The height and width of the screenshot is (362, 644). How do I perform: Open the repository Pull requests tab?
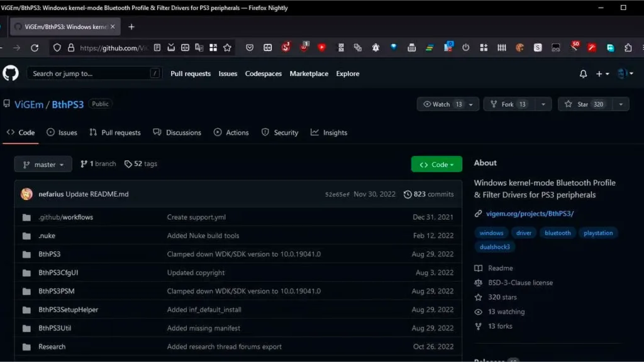pos(115,133)
